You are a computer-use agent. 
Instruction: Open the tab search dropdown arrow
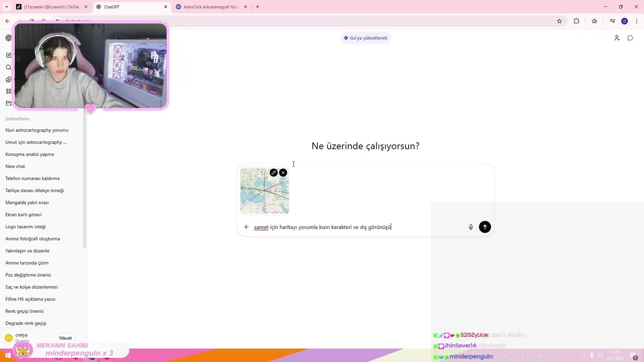(x=7, y=7)
